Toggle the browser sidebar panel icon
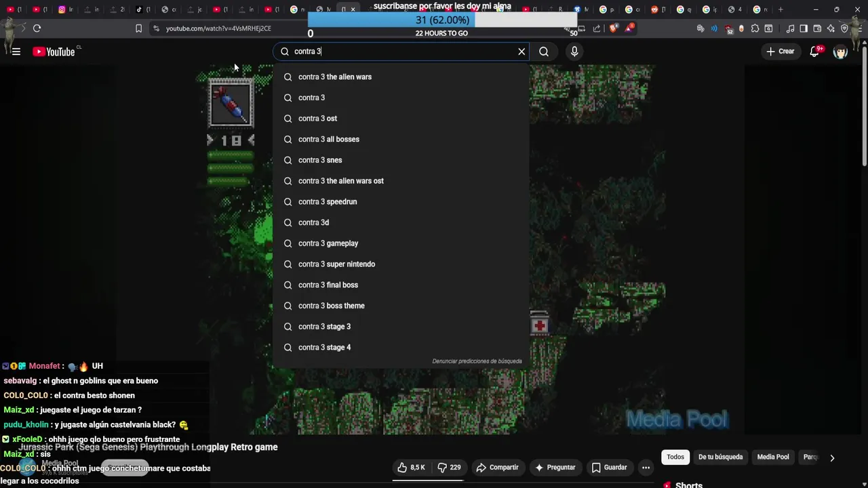This screenshot has height=488, width=868. [804, 28]
